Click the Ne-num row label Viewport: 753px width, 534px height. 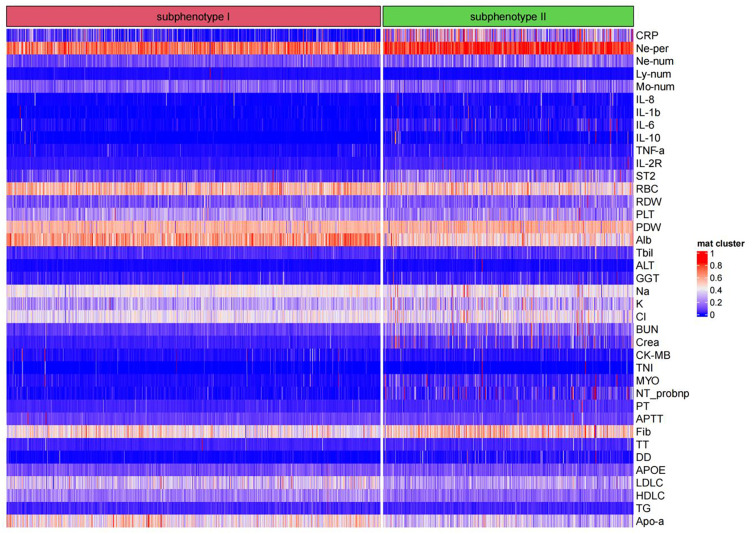655,61
